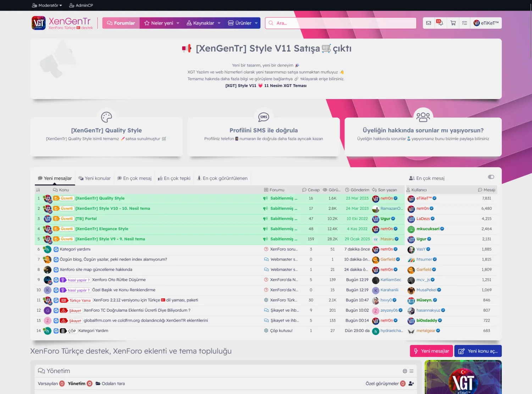Open the Profilini SMS ile doğrula card title
The height and width of the screenshot is (394, 532).
coord(264,130)
